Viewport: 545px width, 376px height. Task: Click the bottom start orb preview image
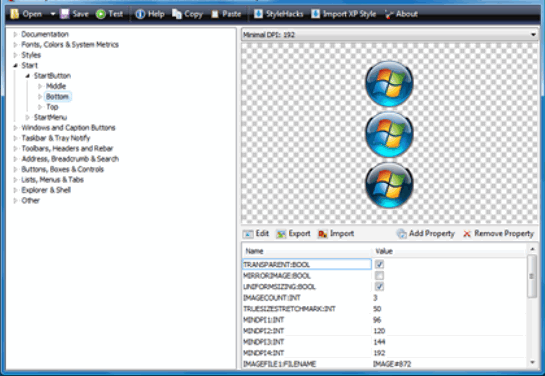(x=389, y=185)
